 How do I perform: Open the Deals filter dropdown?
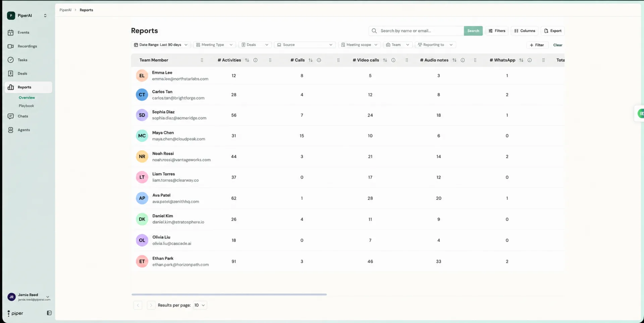[x=255, y=45]
